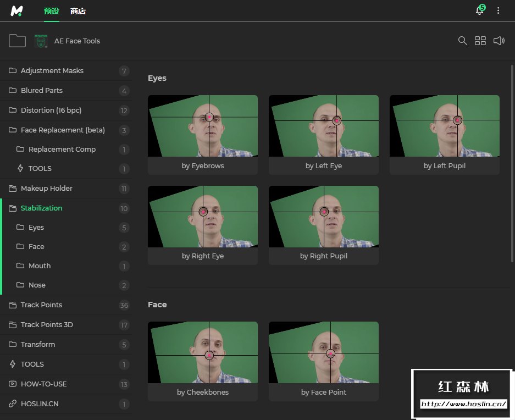Click the Face section heading
515x420 pixels.
coord(157,305)
